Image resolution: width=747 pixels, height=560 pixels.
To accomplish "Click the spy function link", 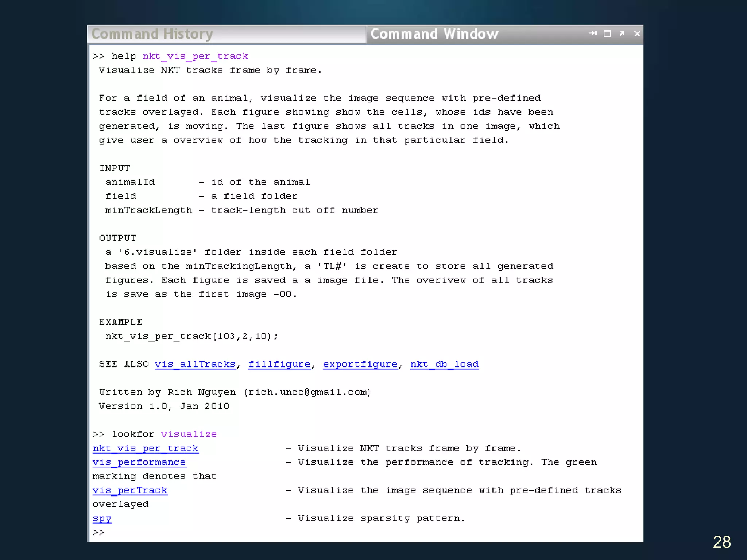I will [102, 518].
